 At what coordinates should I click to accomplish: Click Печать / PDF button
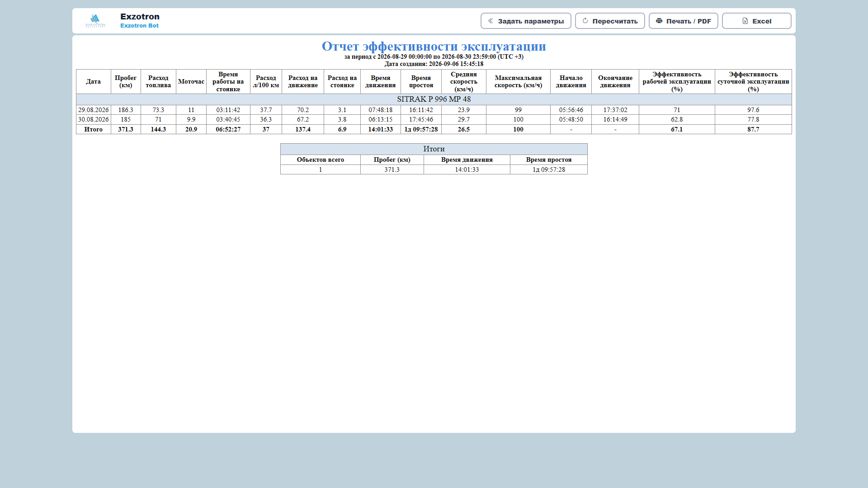[683, 21]
